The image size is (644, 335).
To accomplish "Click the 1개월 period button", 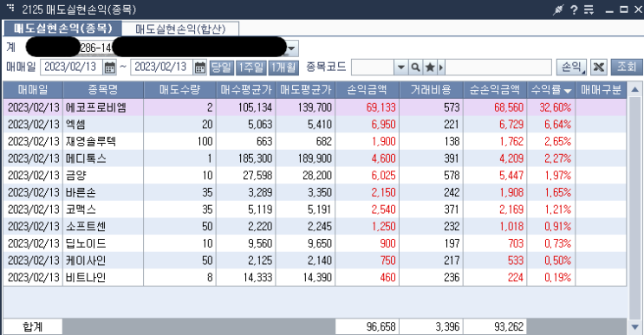I will (283, 68).
